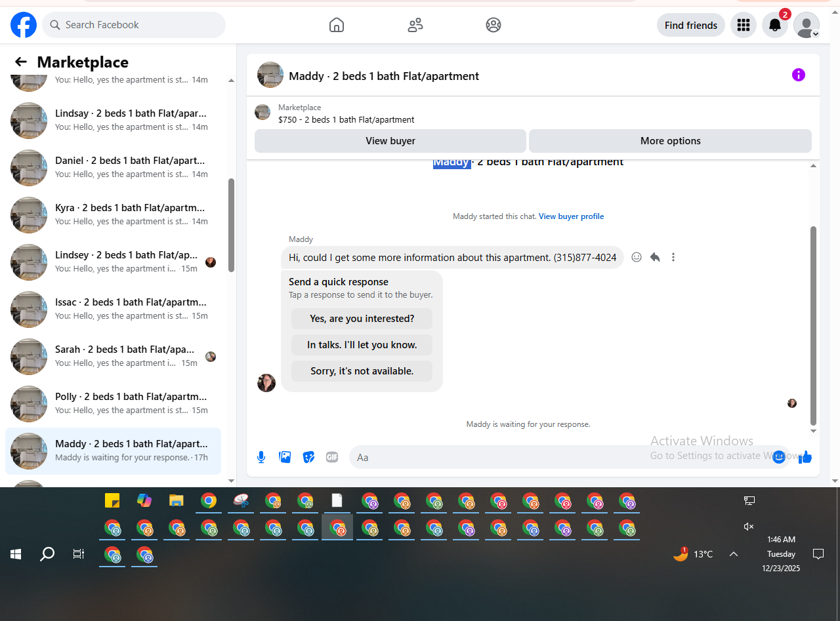Open the GIF picker
The height and width of the screenshot is (621, 840).
tap(332, 457)
